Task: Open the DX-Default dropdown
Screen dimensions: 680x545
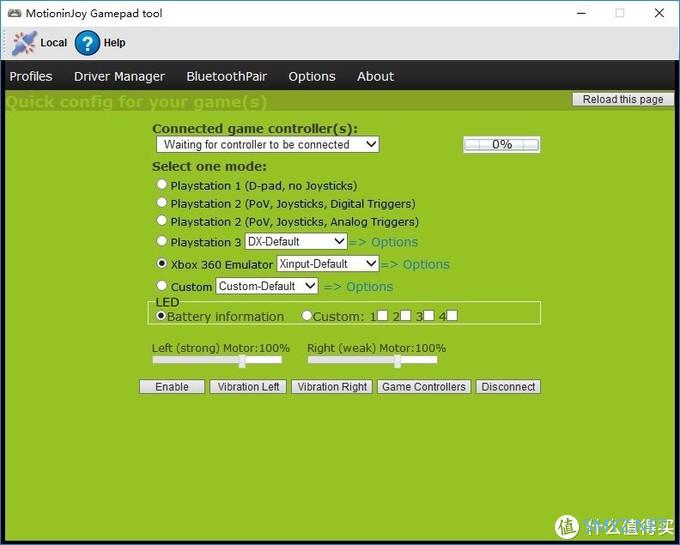Action: coord(296,241)
